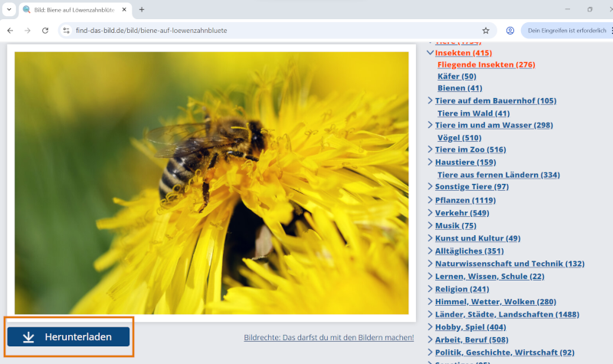The height and width of the screenshot is (364, 613).
Task: Collapse the Insekten category chevron
Action: click(x=430, y=53)
